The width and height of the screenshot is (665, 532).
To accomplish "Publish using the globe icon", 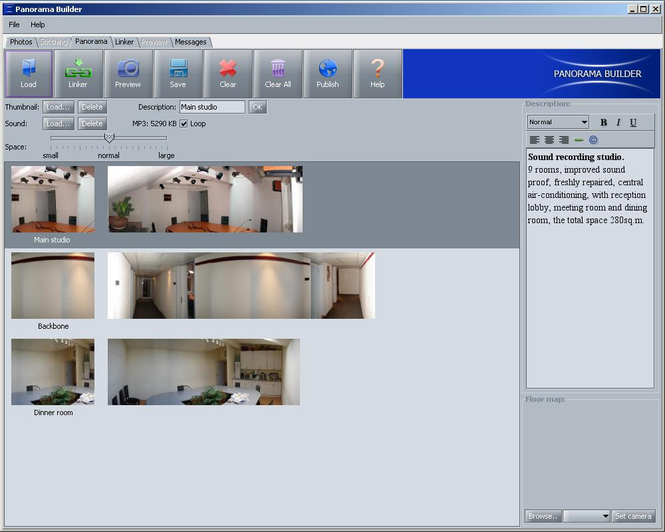I will tap(327, 74).
